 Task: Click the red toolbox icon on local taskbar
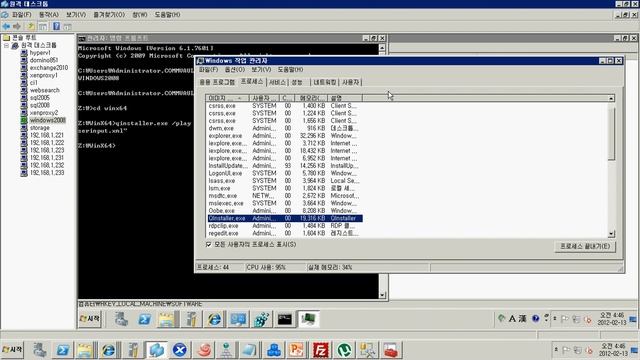tap(391, 350)
